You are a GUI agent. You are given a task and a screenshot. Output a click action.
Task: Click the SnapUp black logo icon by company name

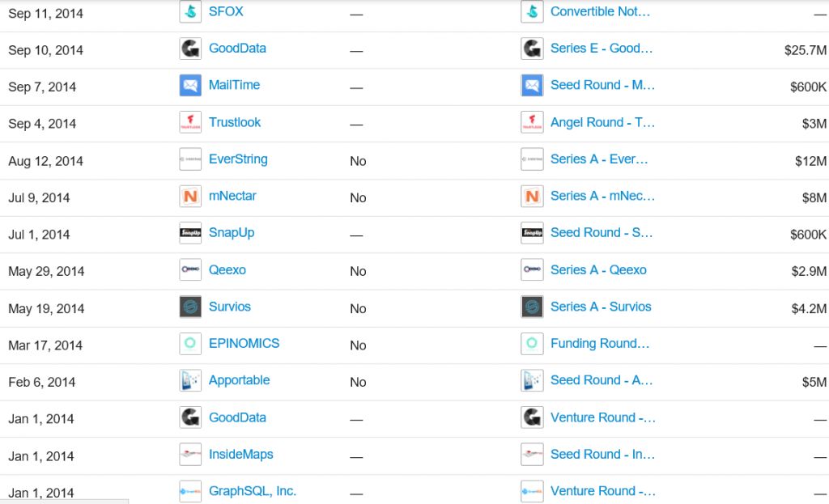tap(190, 233)
